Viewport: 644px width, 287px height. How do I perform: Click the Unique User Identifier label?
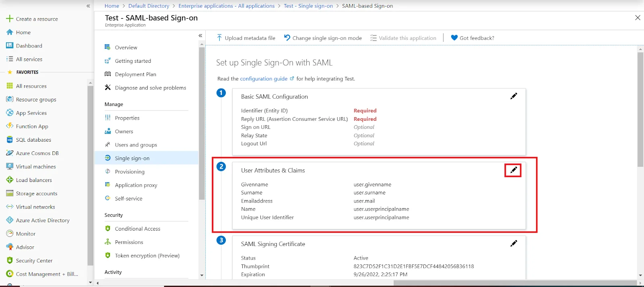pyautogui.click(x=267, y=217)
